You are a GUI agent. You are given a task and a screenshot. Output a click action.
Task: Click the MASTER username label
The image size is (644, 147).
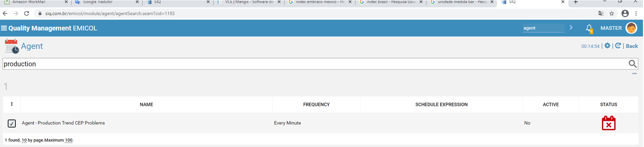(611, 28)
